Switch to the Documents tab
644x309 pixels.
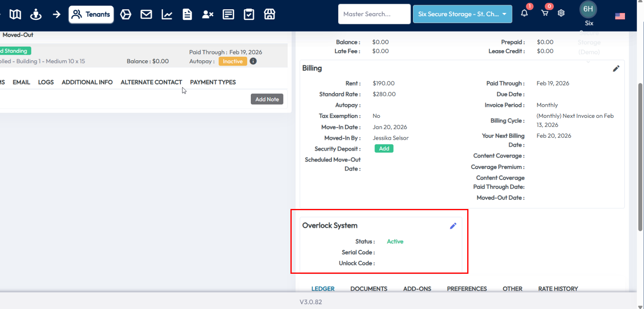coord(369,289)
